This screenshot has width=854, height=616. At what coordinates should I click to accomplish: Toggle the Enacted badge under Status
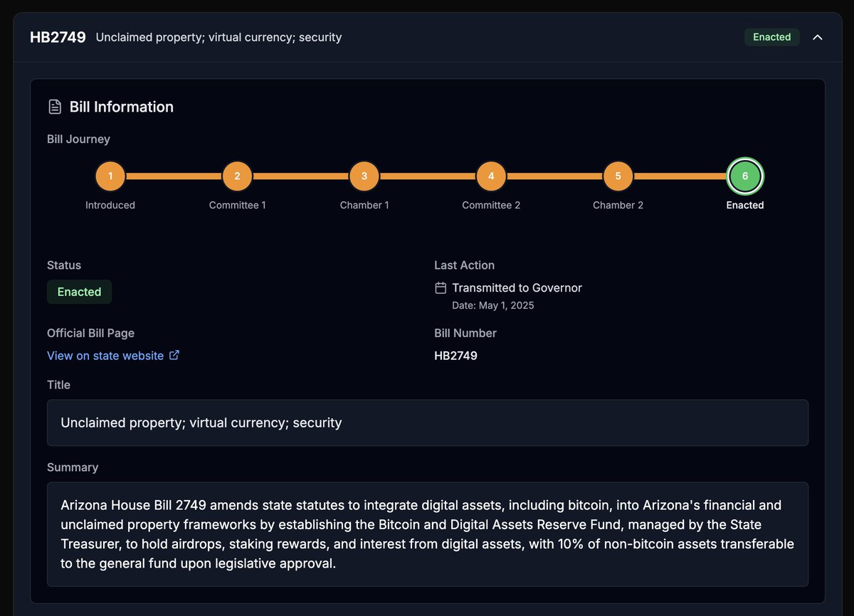click(x=79, y=292)
